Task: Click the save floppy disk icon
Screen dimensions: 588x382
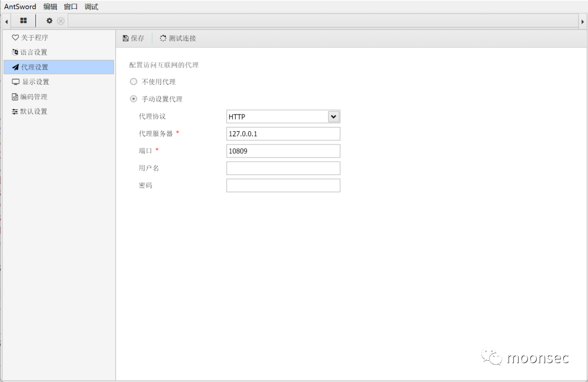Action: (126, 38)
